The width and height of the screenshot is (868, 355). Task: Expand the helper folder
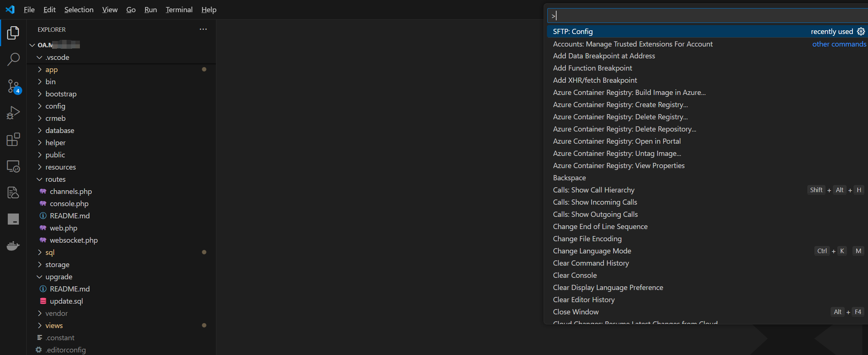(121, 143)
